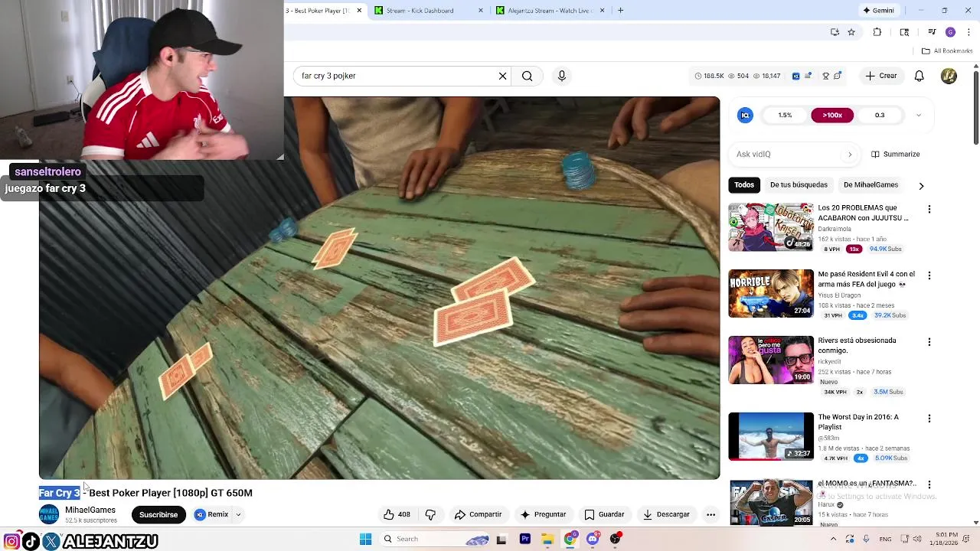980x551 pixels.
Task: Open the YouTube account avatar menu
Action: pos(949,76)
